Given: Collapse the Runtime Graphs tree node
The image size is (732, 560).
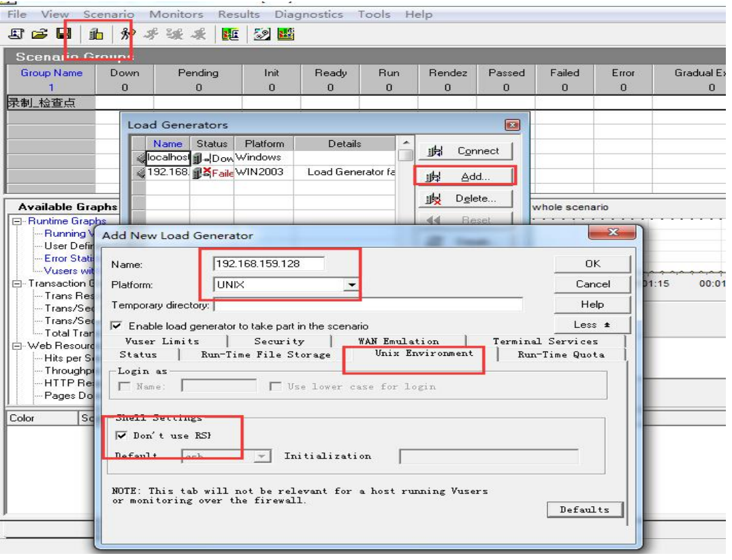Looking at the screenshot, I should click(x=16, y=221).
